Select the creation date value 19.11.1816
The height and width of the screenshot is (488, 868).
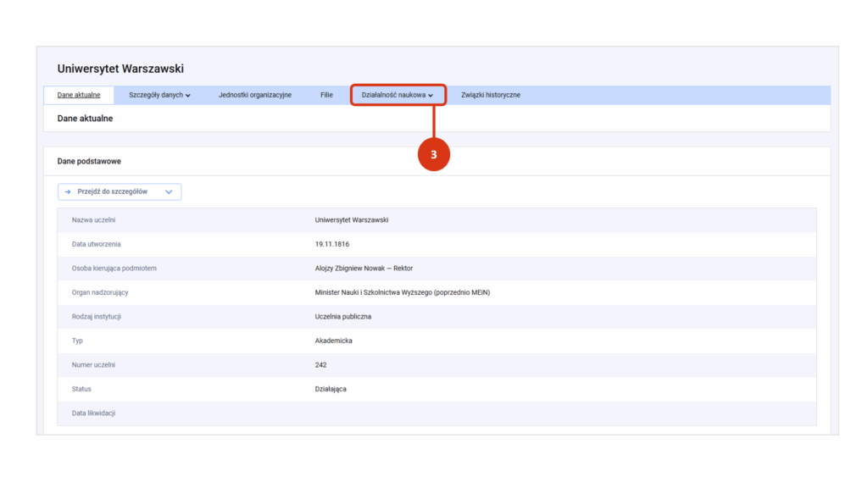point(333,244)
